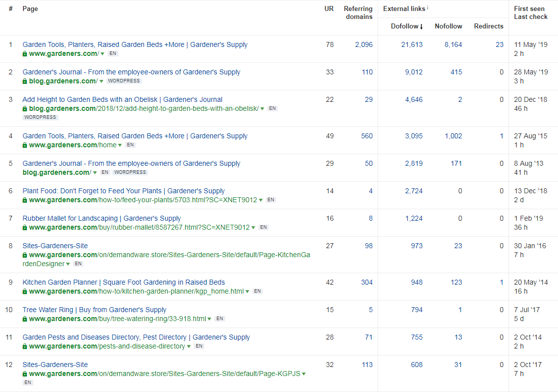
Task: Expand dropdown arrow after feed-your-plants URL
Action: coord(261,200)
